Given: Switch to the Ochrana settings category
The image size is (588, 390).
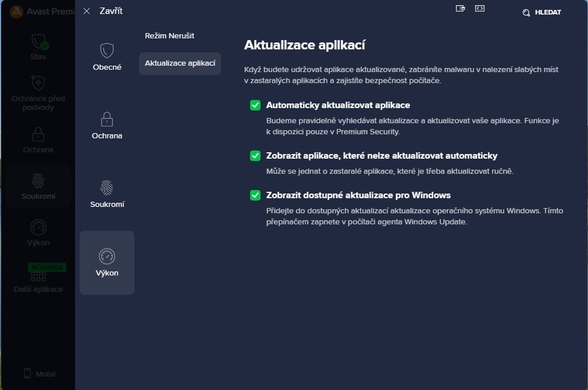Looking at the screenshot, I should point(107,125).
